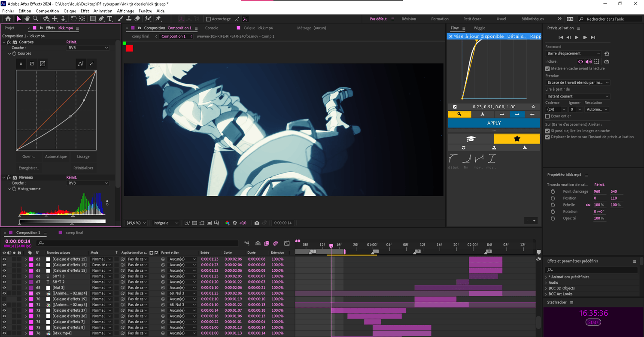This screenshot has height=337, width=644.
Task: Take snapshot with camera icon in viewer
Action: [257, 223]
